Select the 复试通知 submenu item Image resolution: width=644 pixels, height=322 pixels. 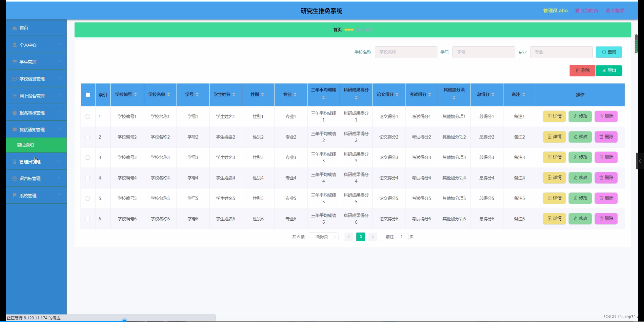click(x=25, y=145)
